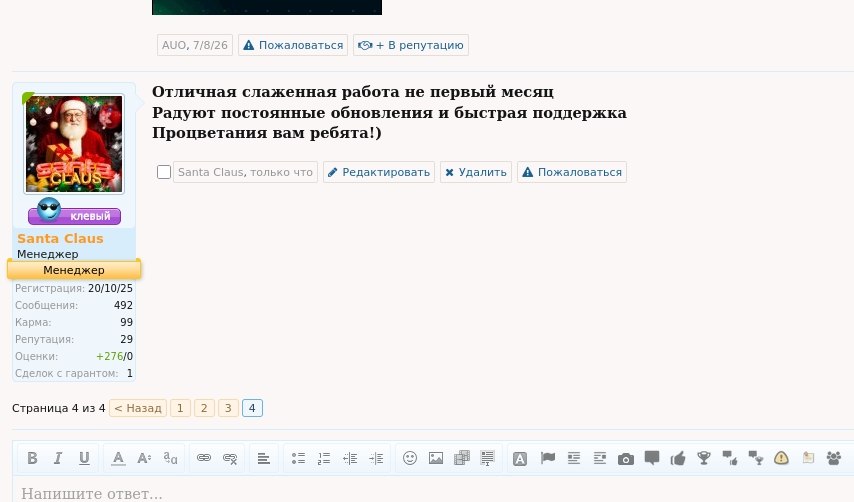
Task: Go to page 3 of the thread
Action: (228, 408)
